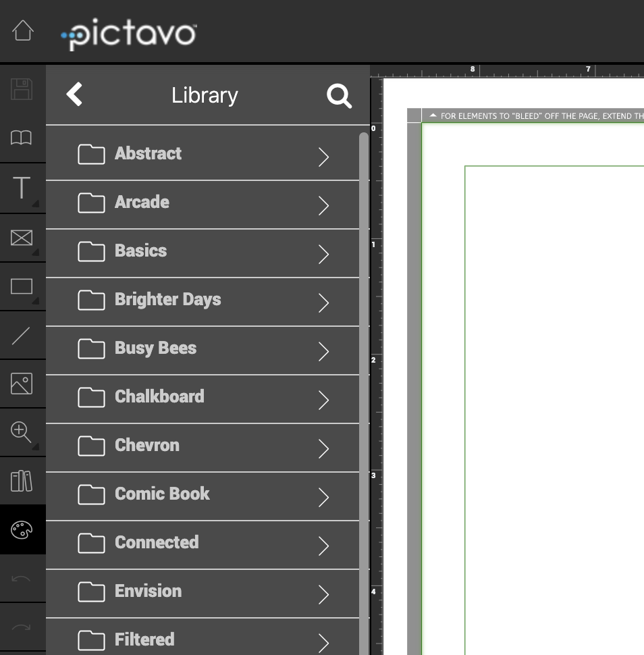Select the Line tool
This screenshot has width=644, height=655.
[21, 336]
